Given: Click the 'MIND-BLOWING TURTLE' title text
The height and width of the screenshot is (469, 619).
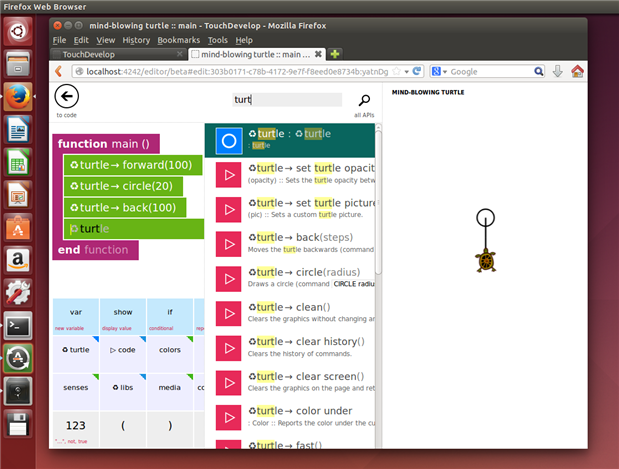Looking at the screenshot, I should point(428,92).
